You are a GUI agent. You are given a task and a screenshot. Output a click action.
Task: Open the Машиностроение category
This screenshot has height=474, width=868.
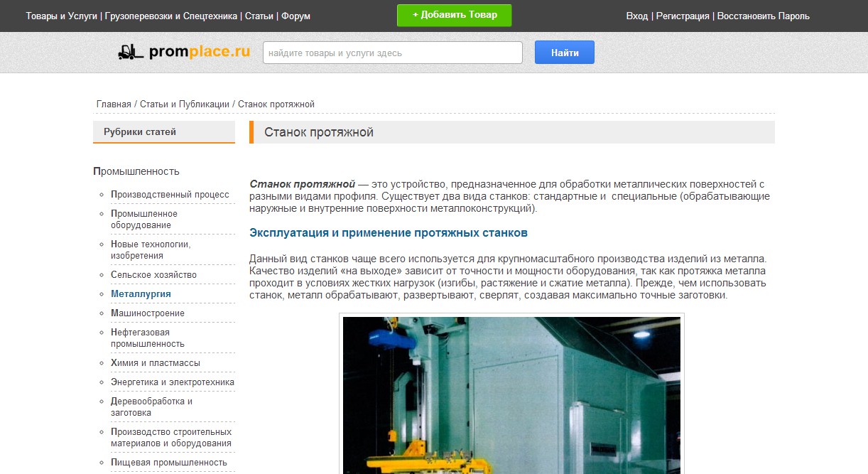[x=148, y=313]
